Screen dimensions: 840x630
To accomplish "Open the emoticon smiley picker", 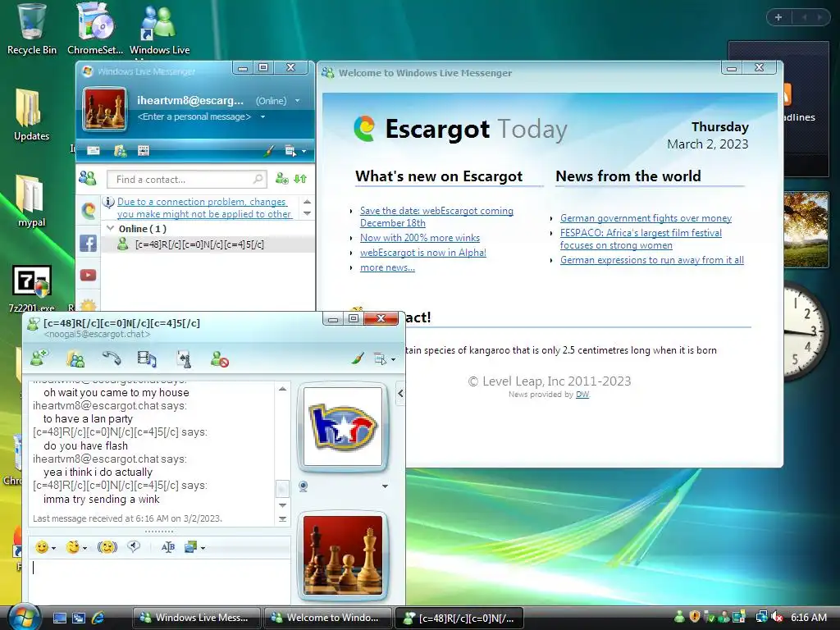I will point(45,547).
